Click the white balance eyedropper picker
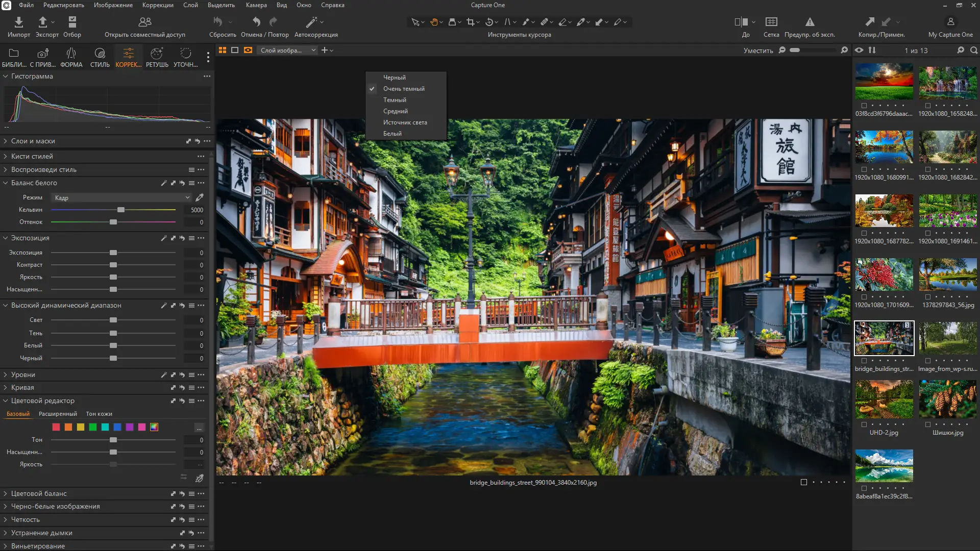This screenshot has width=980, height=551. coord(200,197)
